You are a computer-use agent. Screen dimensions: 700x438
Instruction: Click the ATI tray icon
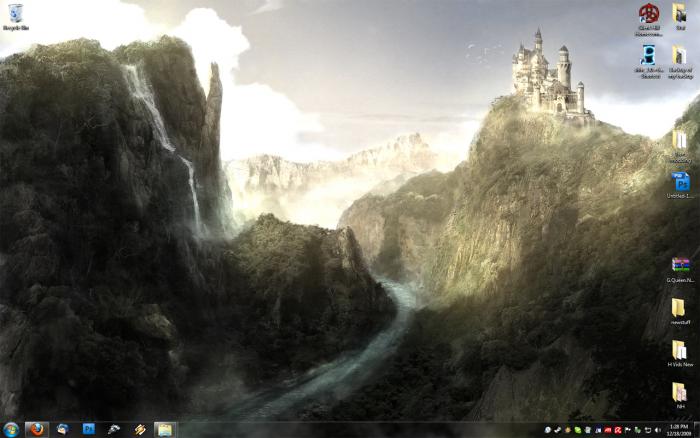[607, 429]
